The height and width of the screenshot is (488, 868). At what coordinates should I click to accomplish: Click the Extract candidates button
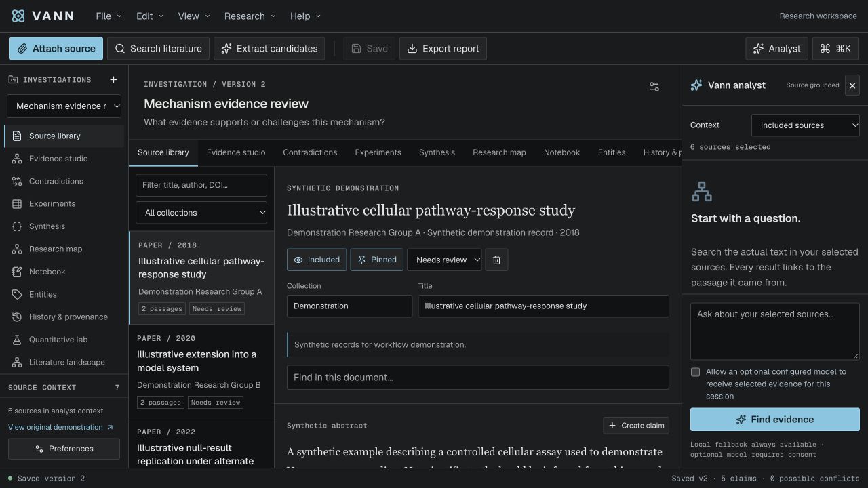click(269, 49)
